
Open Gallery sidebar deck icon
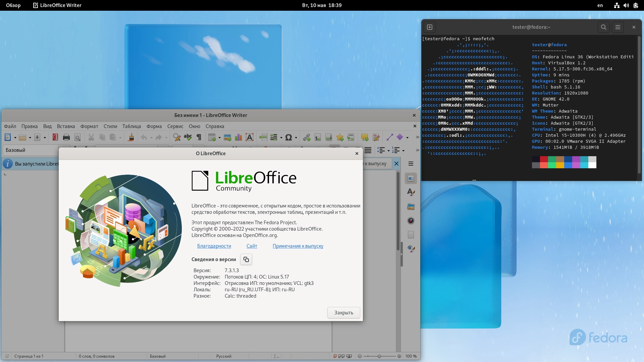click(411, 206)
